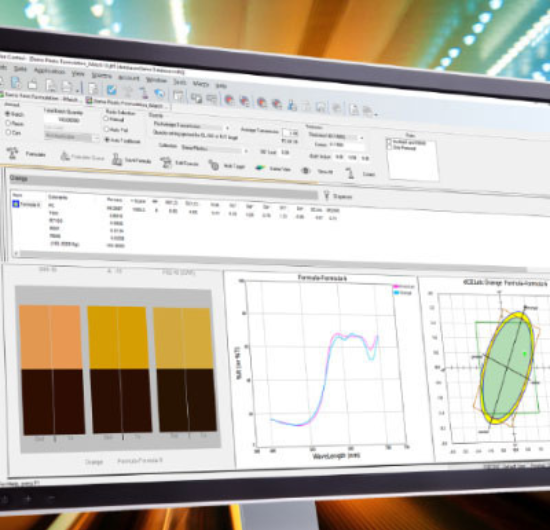Viewport: 550px width, 530px height.
Task: Tick the first checkbox in the options list
Action: tap(389, 141)
